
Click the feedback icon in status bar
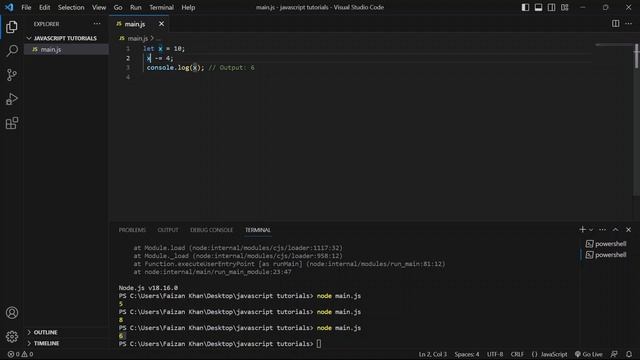point(614,354)
